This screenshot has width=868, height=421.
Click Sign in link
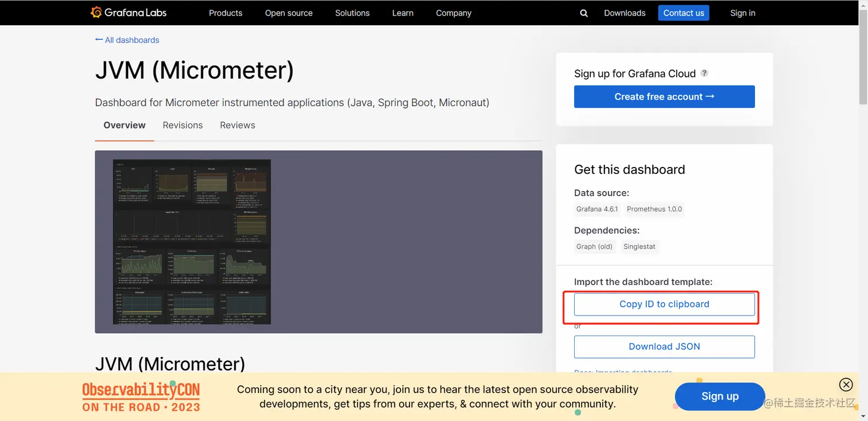pyautogui.click(x=743, y=13)
